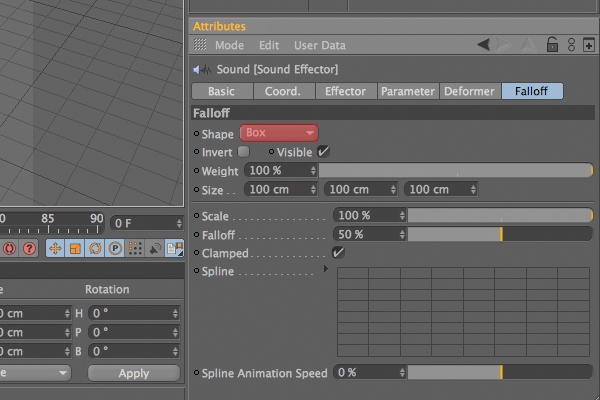The height and width of the screenshot is (400, 600).
Task: Enable the Invert checkbox
Action: pos(243,152)
